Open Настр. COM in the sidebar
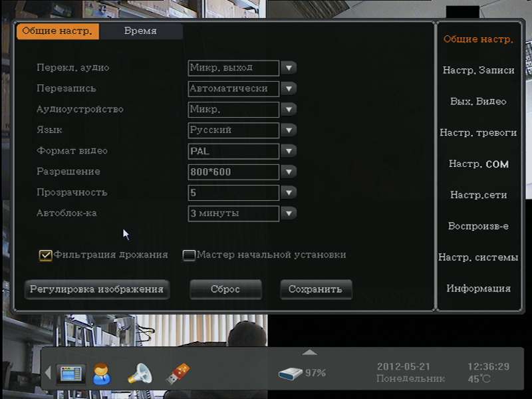Screen dimensions: 532x399 (x=478, y=164)
